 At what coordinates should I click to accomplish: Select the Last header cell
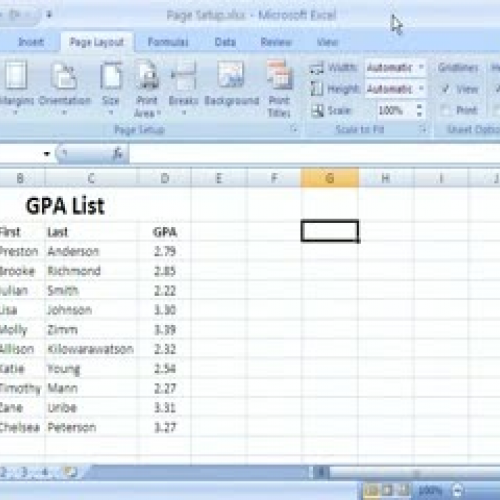[x=91, y=232]
